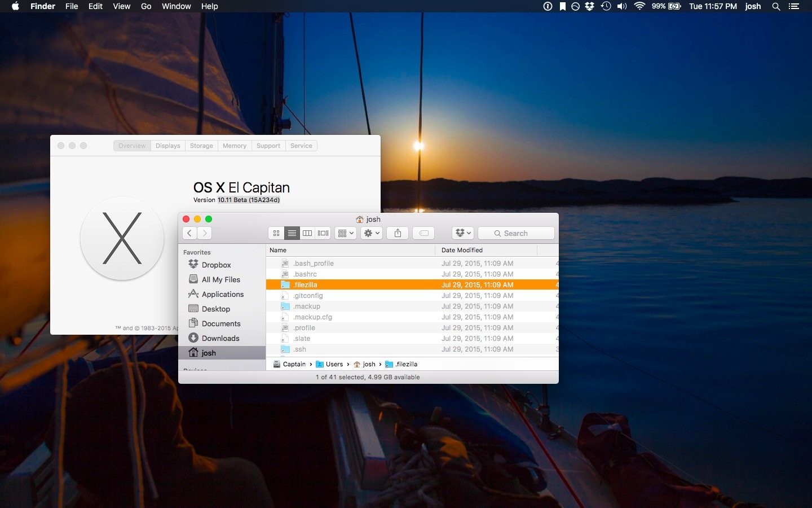Sort by the Name column header

click(350, 250)
